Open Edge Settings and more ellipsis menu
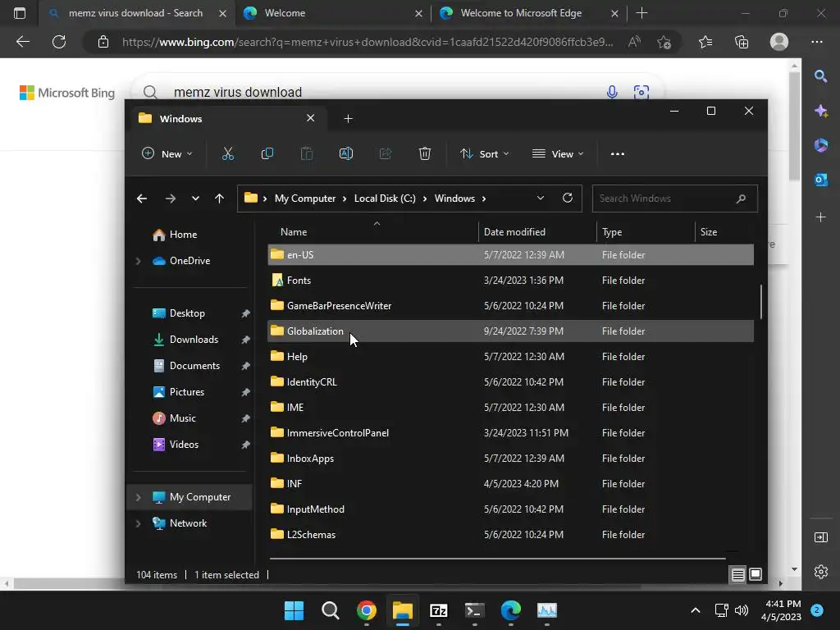840x630 pixels. [817, 42]
